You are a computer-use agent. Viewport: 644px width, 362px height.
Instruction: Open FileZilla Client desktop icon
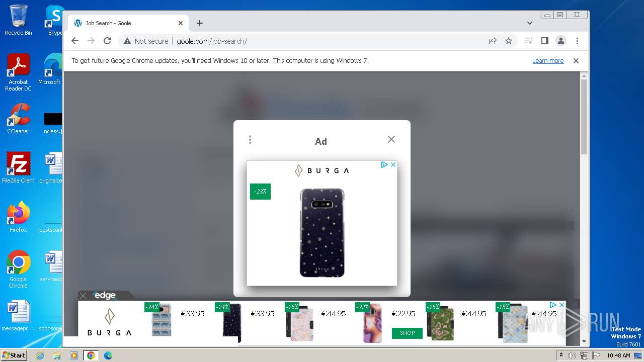[x=18, y=167]
